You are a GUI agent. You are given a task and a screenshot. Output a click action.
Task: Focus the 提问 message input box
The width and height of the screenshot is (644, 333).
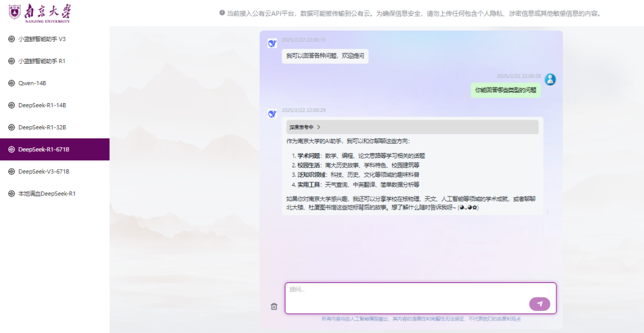420,298
